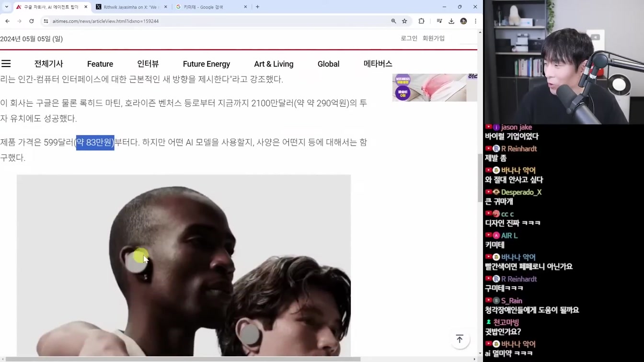The width and height of the screenshot is (644, 362).
Task: Click chat message 구미테ㅋㅋㅋ
Action: point(504,288)
